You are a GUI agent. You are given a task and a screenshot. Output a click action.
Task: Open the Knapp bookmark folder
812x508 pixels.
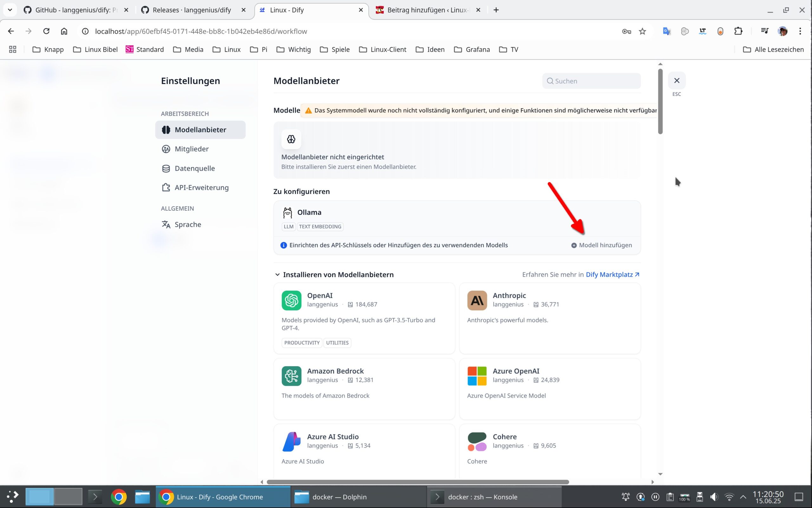pos(48,50)
